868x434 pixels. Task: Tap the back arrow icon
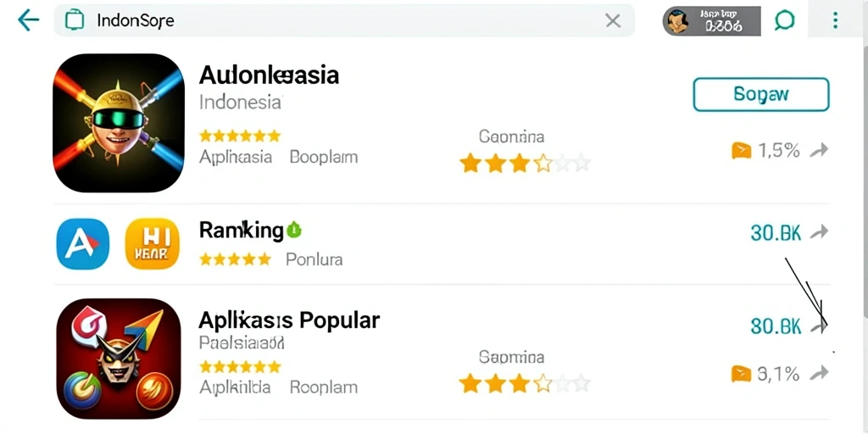(x=28, y=20)
